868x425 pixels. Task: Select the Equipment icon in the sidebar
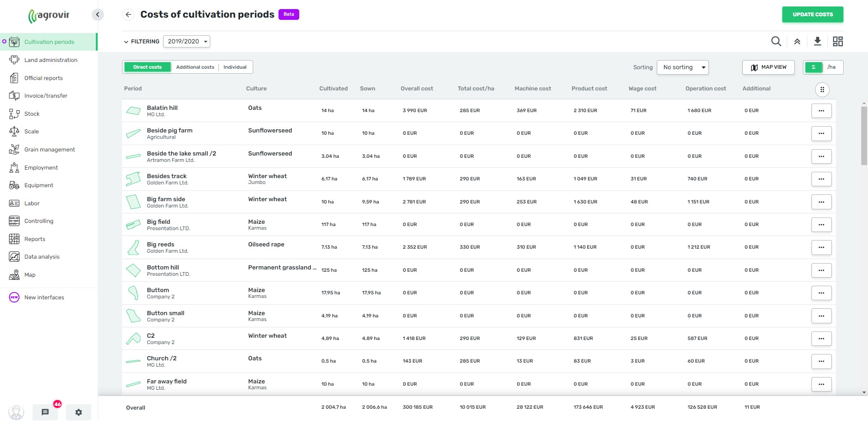[14, 185]
